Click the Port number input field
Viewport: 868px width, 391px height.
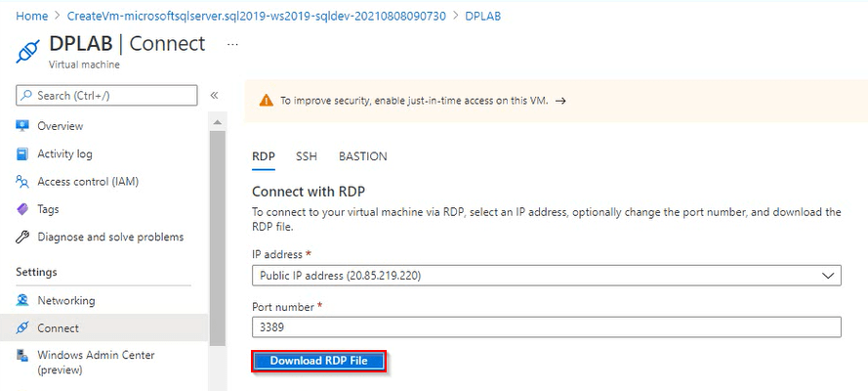(546, 328)
